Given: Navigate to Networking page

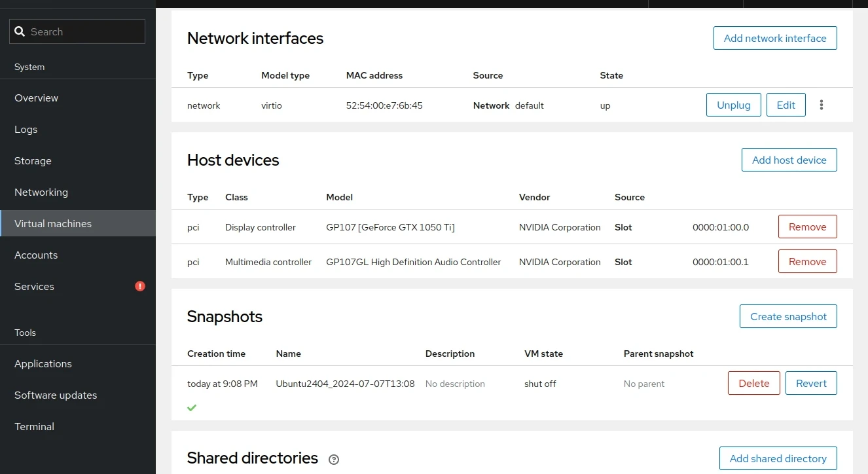Looking at the screenshot, I should pyautogui.click(x=41, y=192).
